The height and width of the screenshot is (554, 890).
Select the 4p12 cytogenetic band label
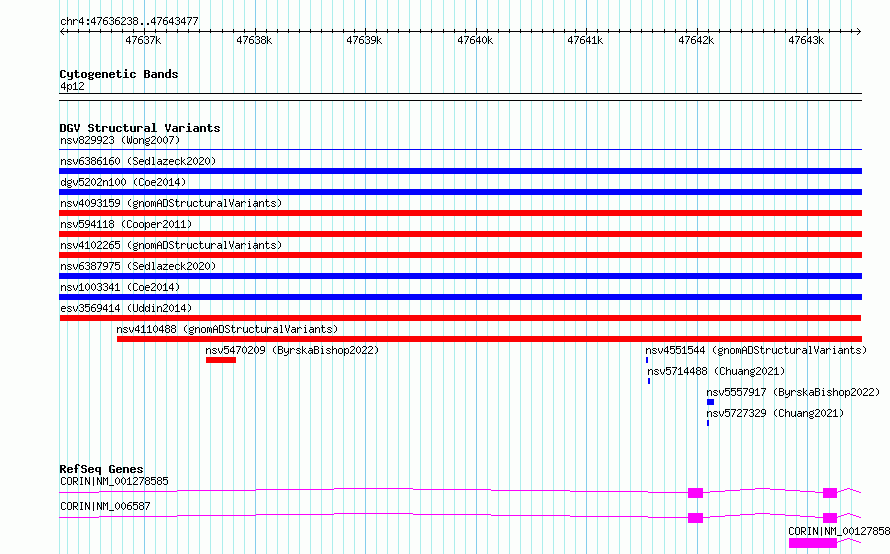[x=72, y=86]
